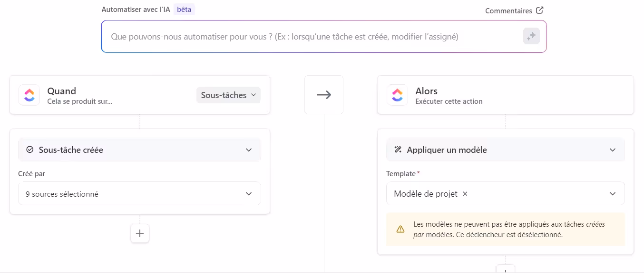644x280 pixels.
Task: Open the Sous-tâches trigger dropdown
Action: (228, 95)
